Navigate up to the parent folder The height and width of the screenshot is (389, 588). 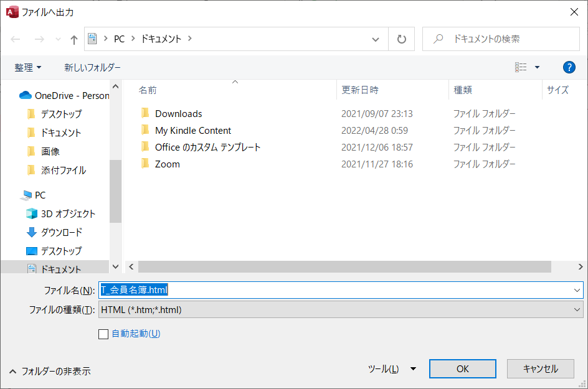(x=73, y=39)
